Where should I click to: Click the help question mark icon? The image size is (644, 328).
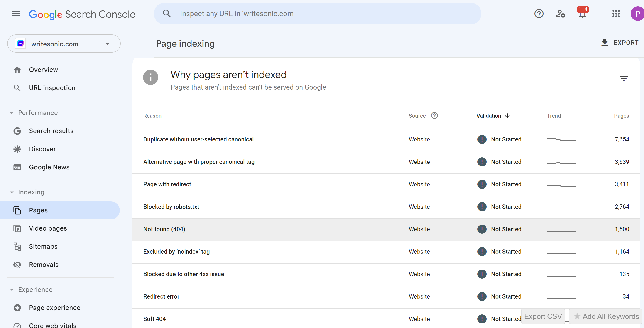point(539,14)
